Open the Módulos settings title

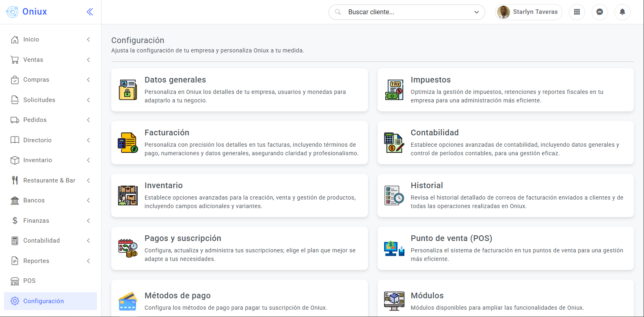427,296
